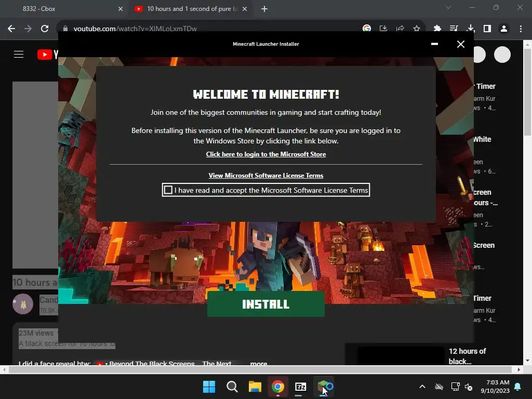The width and height of the screenshot is (532, 399).
Task: Close the Minecraft Launcher Installer window
Action: pos(460,44)
